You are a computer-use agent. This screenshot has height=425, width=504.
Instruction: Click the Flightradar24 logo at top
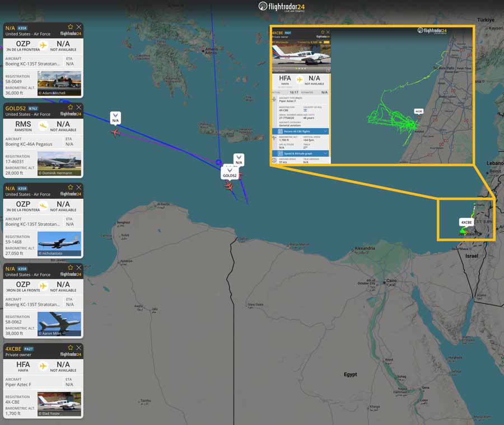(282, 7)
